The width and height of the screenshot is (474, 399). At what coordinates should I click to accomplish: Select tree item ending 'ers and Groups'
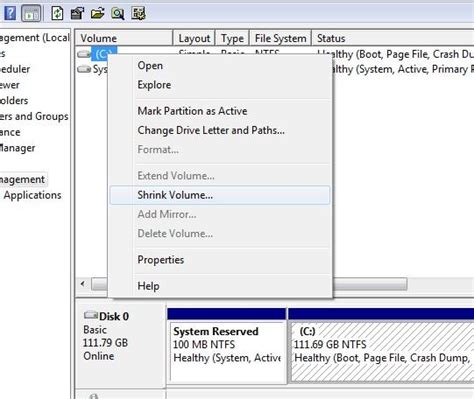coord(34,116)
